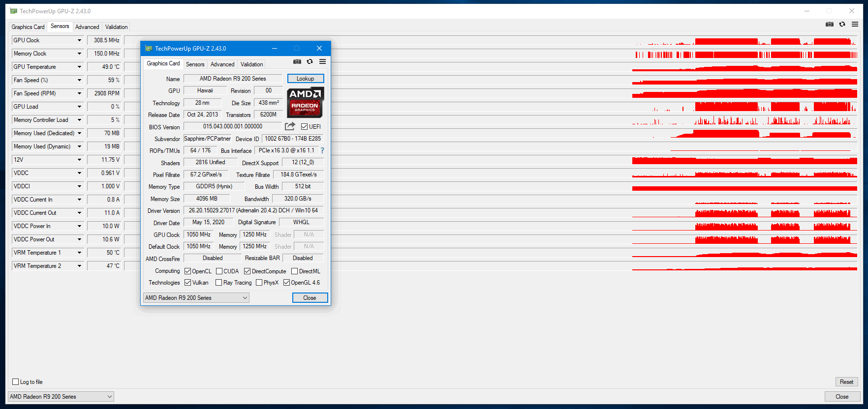This screenshot has height=409, width=868.
Task: Click VRM Temperature 2 value 47 °C
Action: [104, 266]
